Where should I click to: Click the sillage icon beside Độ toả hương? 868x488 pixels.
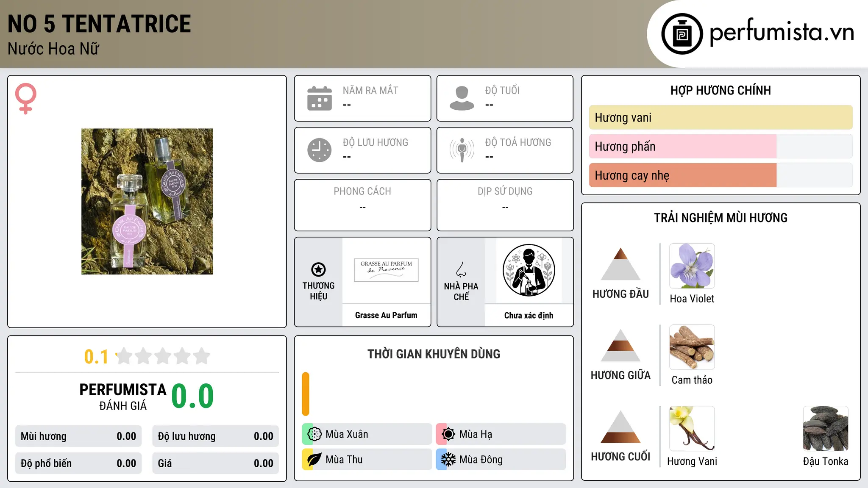coord(462,150)
